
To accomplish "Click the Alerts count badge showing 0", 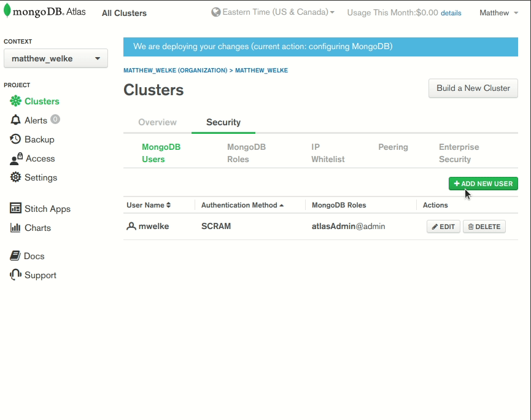I will click(x=55, y=119).
